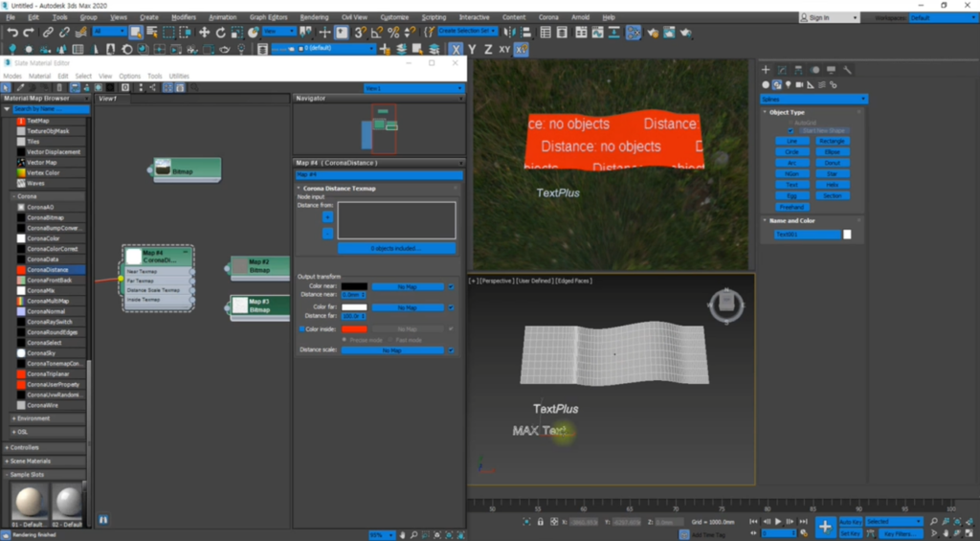This screenshot has height=541, width=980.
Task: Click the big Set Keys plus button
Action: pyautogui.click(x=825, y=527)
